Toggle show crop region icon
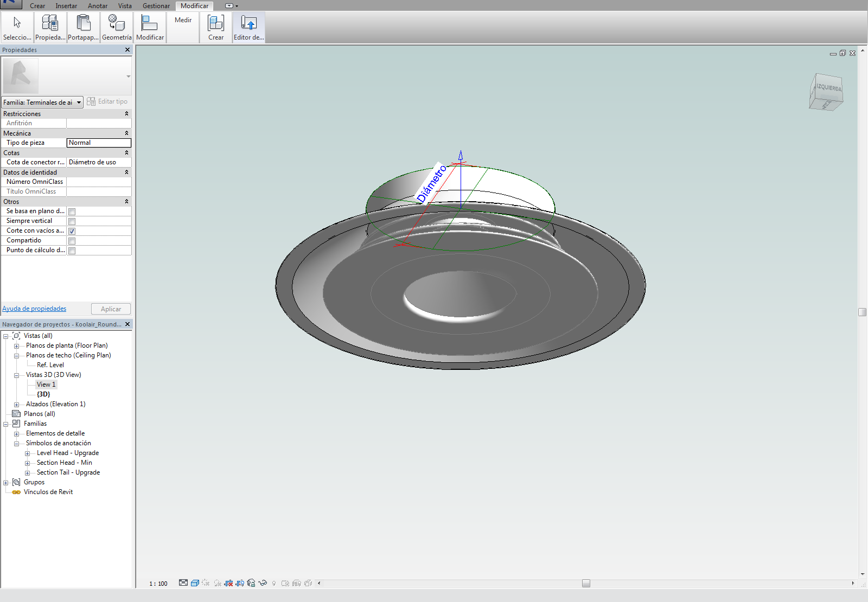This screenshot has height=602, width=868. point(240,583)
